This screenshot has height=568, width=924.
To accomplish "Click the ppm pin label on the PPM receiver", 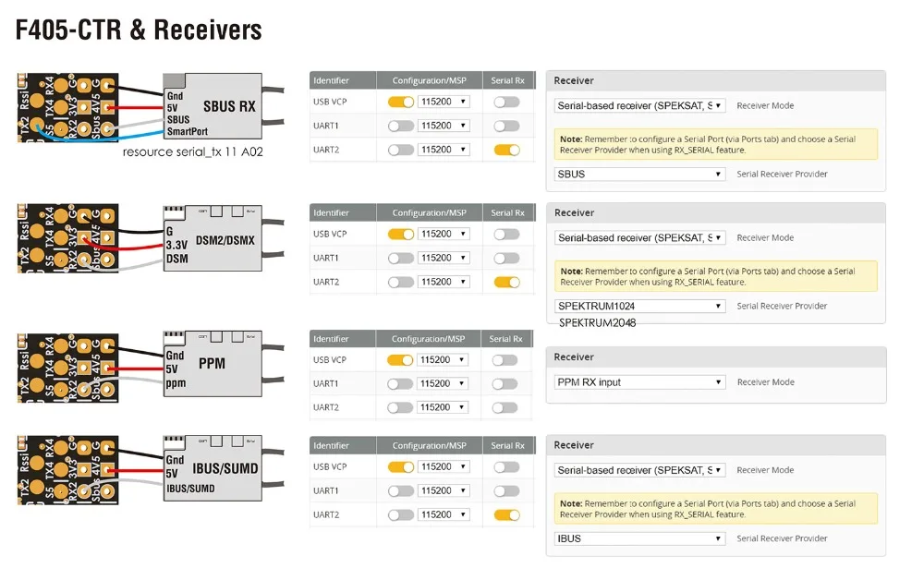I will coord(176,383).
